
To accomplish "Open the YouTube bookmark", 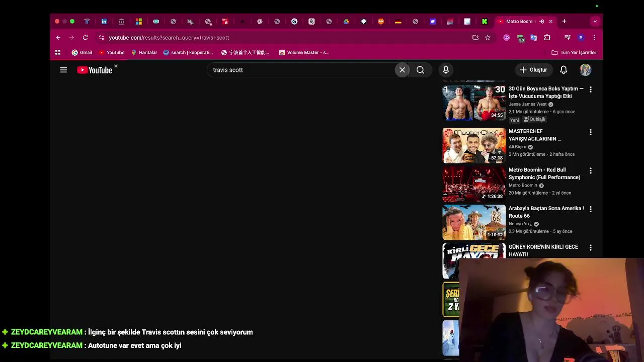I will [112, 52].
